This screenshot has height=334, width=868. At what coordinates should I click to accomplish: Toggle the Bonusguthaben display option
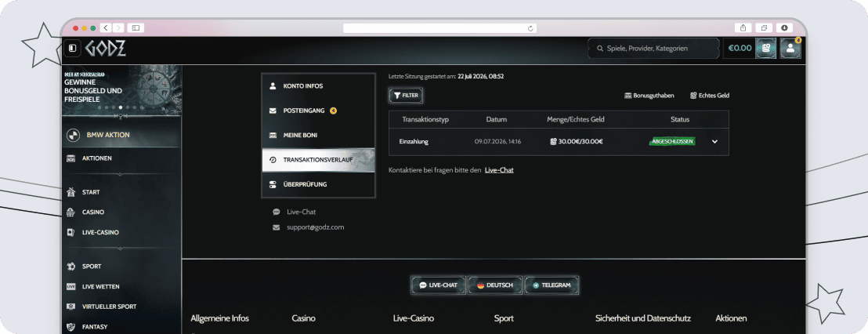tap(649, 96)
